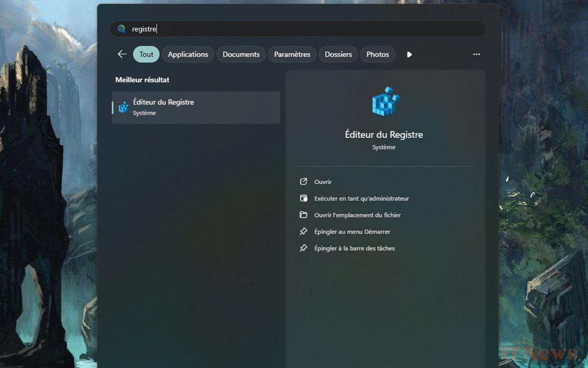Image resolution: width=588 pixels, height=368 pixels.
Task: Select the Tout filter tab
Action: coord(146,54)
